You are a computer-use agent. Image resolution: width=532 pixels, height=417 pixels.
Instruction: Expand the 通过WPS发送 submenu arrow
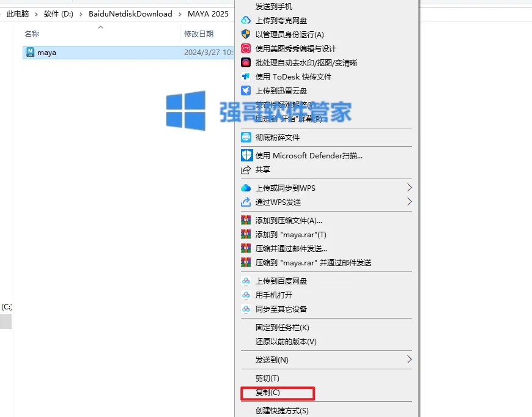pyautogui.click(x=409, y=202)
